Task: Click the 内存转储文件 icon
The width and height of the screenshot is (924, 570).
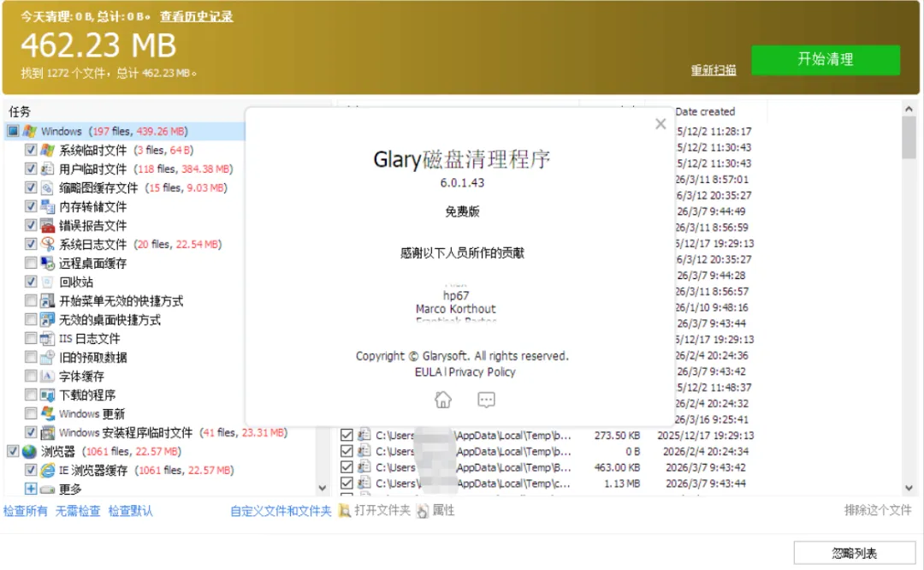Action: pos(48,206)
